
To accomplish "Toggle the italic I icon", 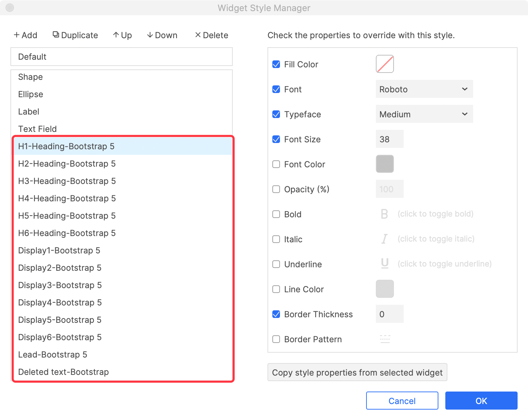I will pos(384,239).
